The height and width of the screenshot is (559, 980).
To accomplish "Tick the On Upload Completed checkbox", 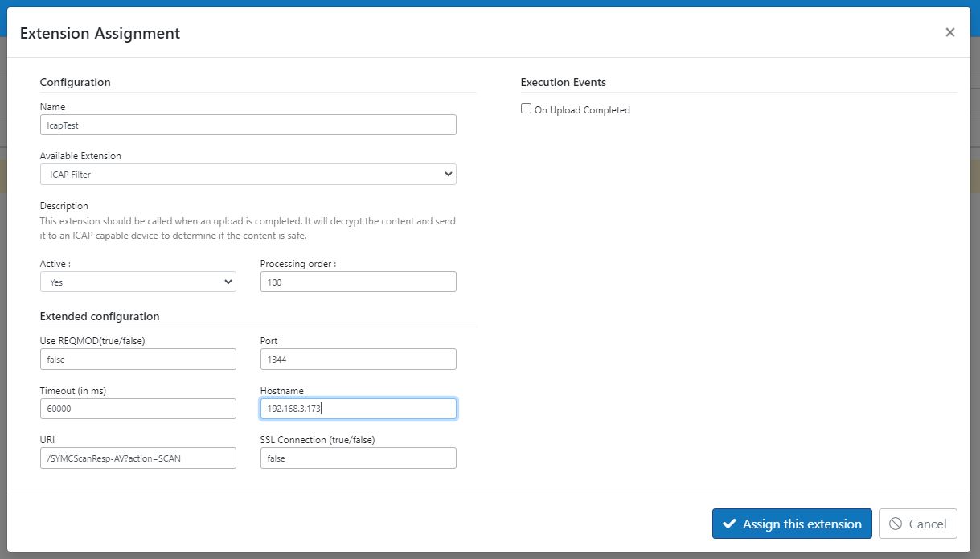I will (x=527, y=109).
